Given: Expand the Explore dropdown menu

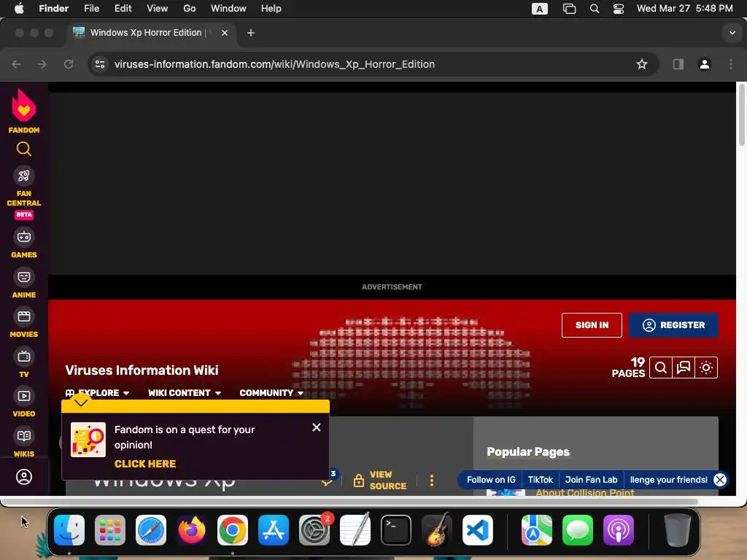Looking at the screenshot, I should [97, 393].
